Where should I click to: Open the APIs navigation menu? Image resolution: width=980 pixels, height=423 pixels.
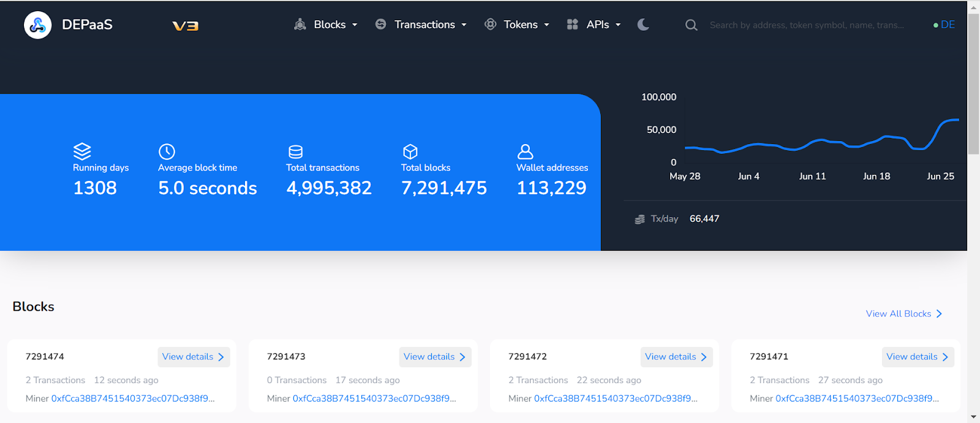pos(594,25)
